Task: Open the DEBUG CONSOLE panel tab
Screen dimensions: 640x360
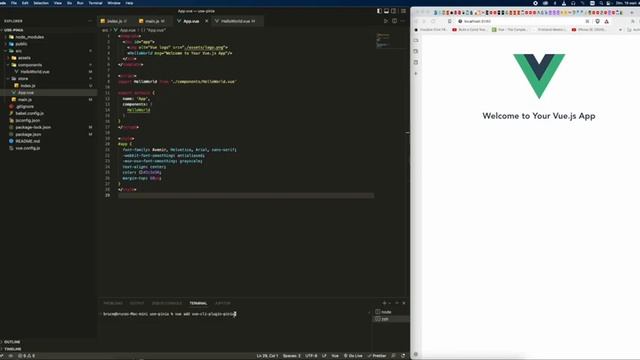Action: pyautogui.click(x=167, y=303)
